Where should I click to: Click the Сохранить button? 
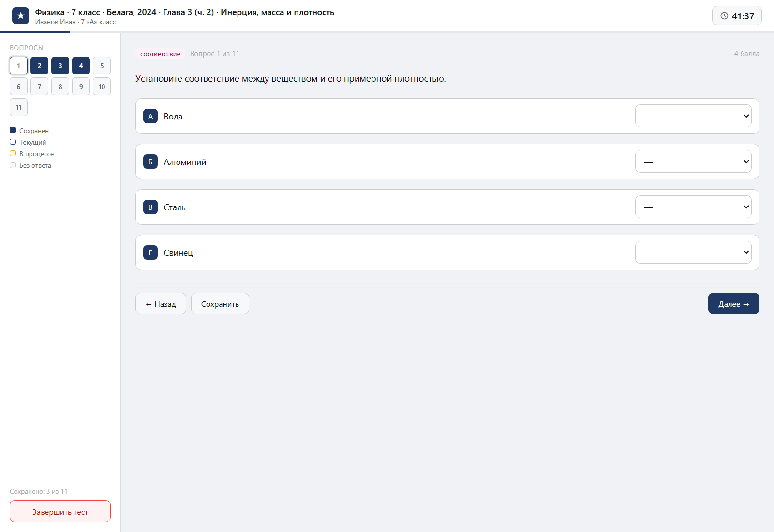pos(220,304)
